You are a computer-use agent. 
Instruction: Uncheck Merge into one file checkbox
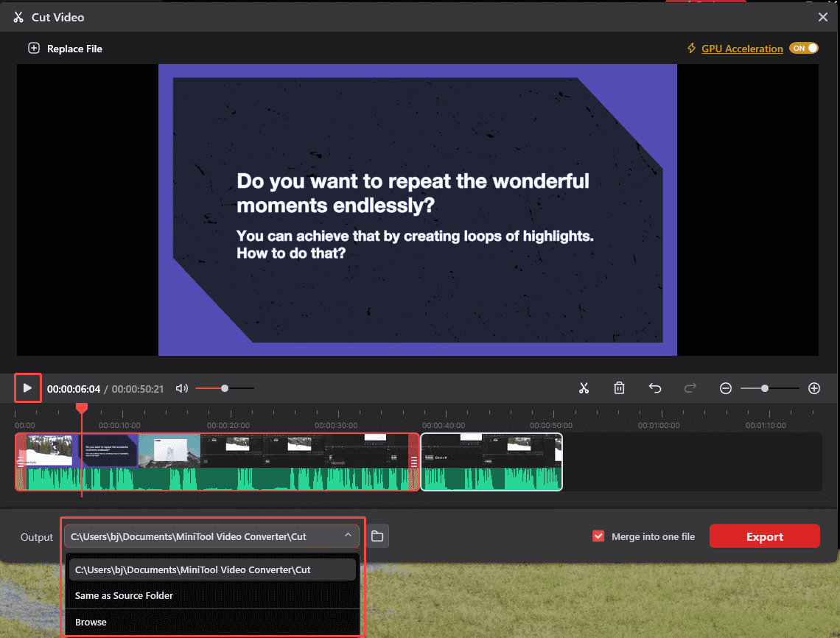point(598,536)
